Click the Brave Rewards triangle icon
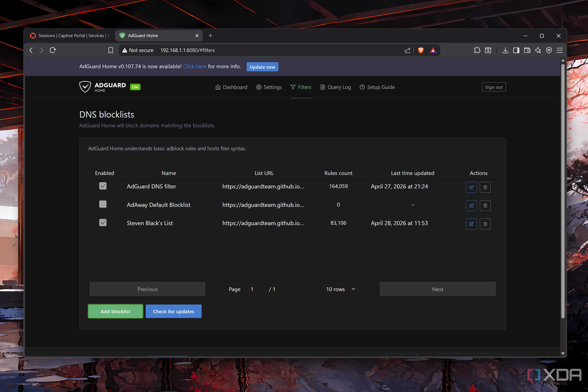 [433, 50]
